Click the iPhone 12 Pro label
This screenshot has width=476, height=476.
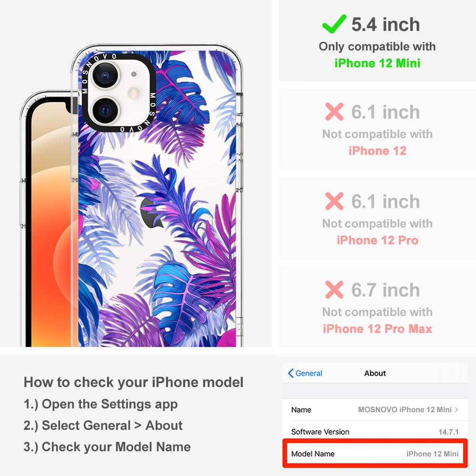377,240
